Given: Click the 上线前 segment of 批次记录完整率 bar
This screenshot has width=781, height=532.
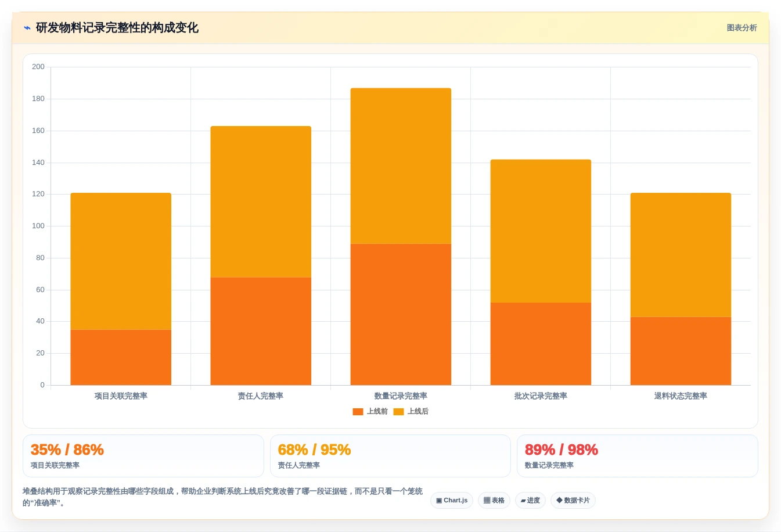Looking at the screenshot, I should pos(541,344).
